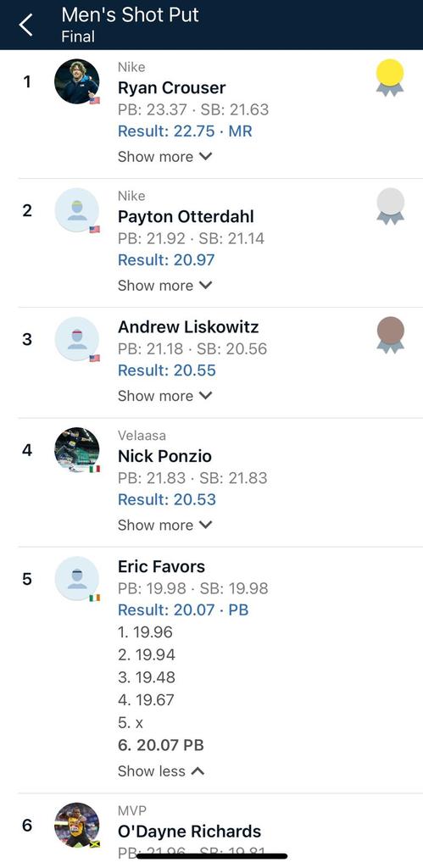Screen dimensions: 423x868
Task: Tap O'Dayne Richards' profile photo
Action: point(77,825)
